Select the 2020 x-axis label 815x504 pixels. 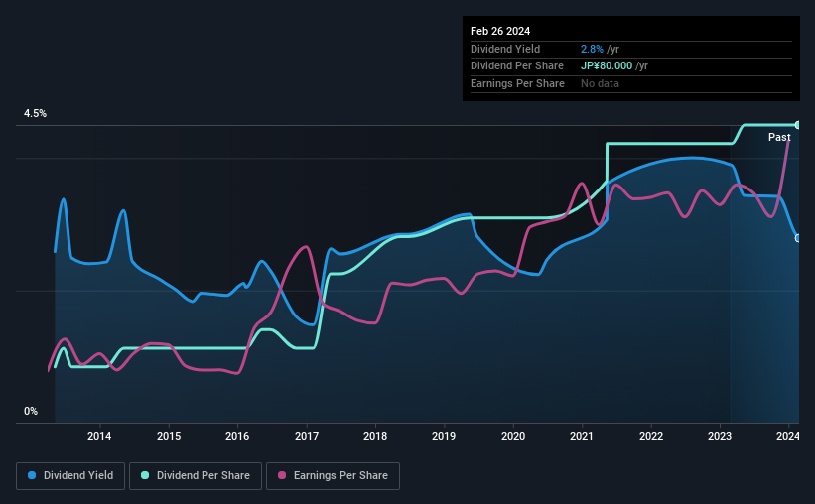click(513, 436)
